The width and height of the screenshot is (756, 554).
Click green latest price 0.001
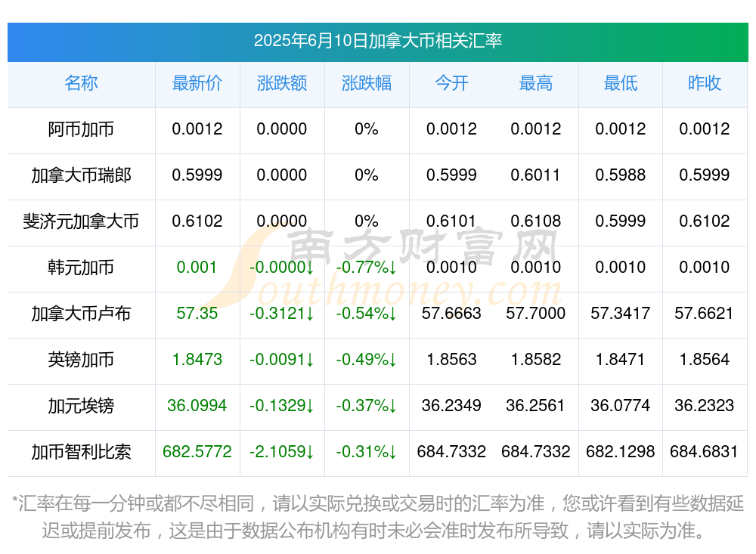tap(197, 267)
